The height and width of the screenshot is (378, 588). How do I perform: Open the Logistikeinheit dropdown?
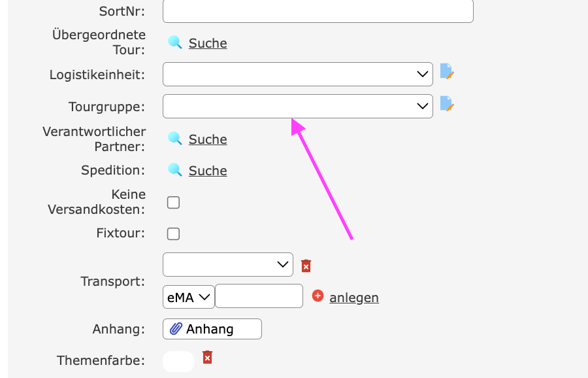(x=297, y=75)
